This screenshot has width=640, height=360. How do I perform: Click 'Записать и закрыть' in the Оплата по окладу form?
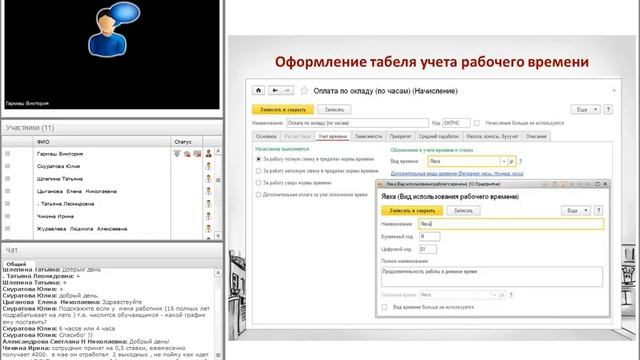(283, 109)
